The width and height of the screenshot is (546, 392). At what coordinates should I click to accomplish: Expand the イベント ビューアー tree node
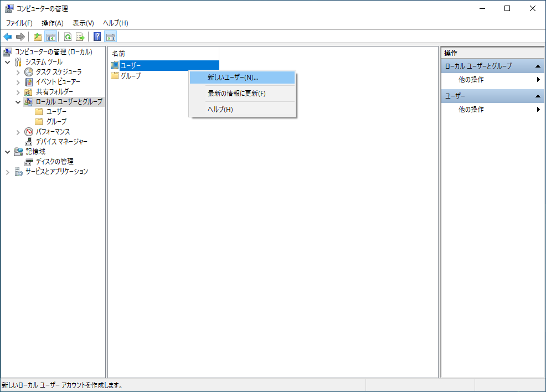18,82
